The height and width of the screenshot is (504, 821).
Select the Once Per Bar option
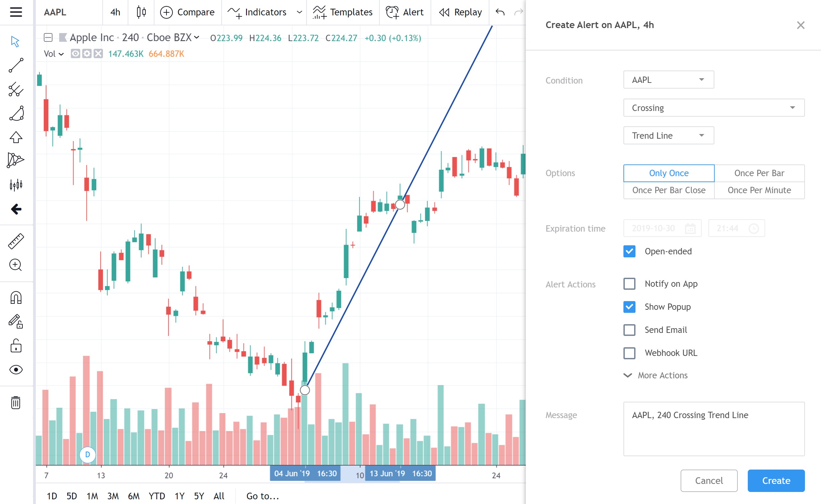pyautogui.click(x=759, y=173)
